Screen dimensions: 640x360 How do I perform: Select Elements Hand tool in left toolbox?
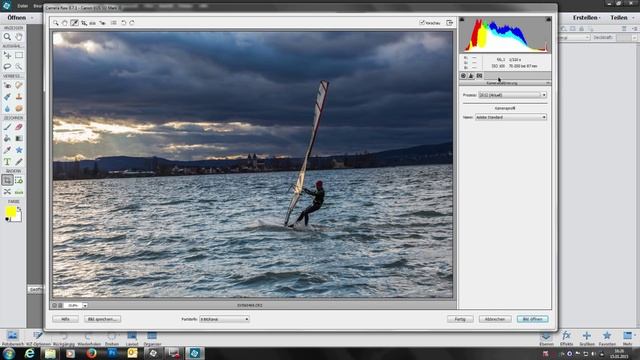[19, 37]
